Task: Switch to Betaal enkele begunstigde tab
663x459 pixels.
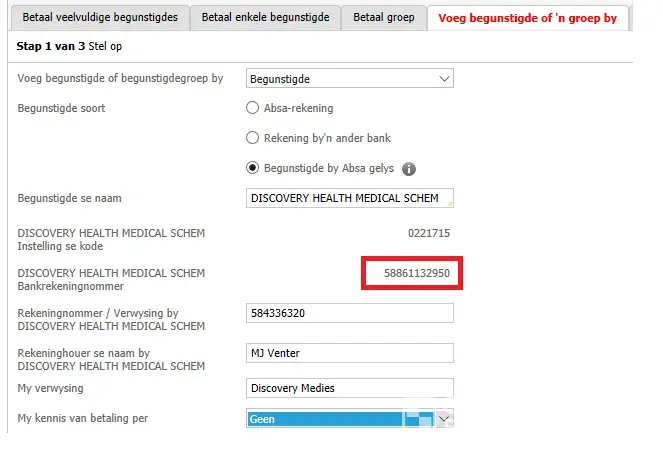Action: [x=265, y=17]
